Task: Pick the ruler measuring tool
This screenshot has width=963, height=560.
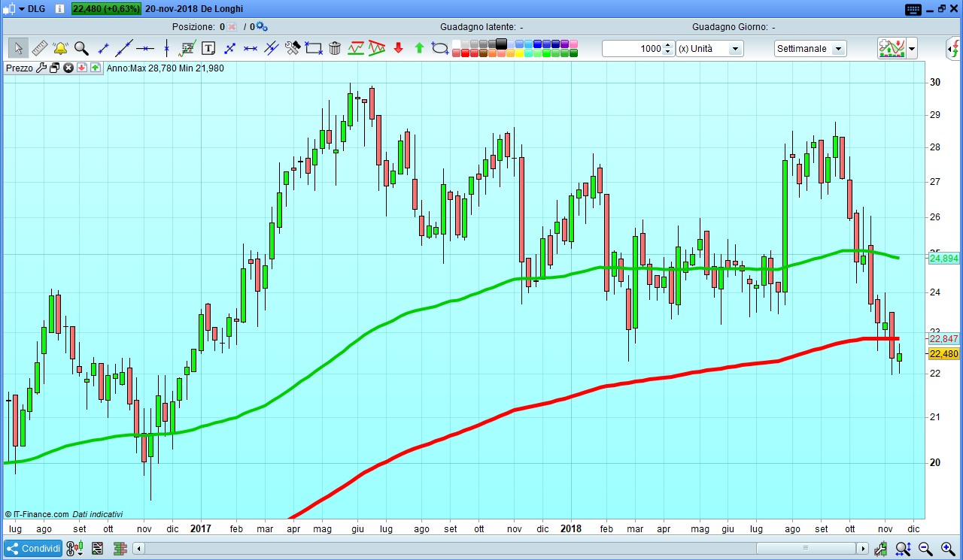Action: coord(40,49)
